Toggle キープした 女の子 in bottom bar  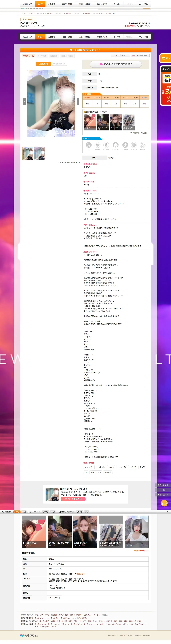[x=46, y=512]
